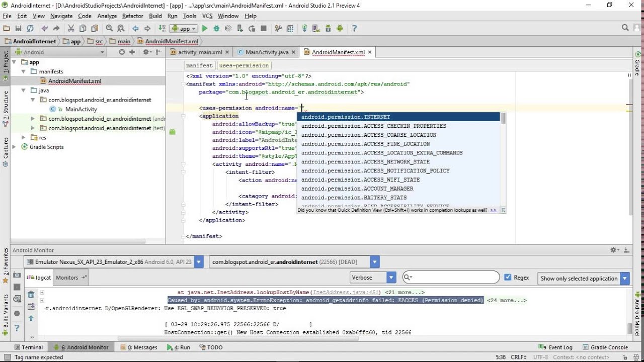644x362 pixels.
Task: Select android.permission.ACCESS_WIFI_STATE suggestion
Action: click(398, 179)
